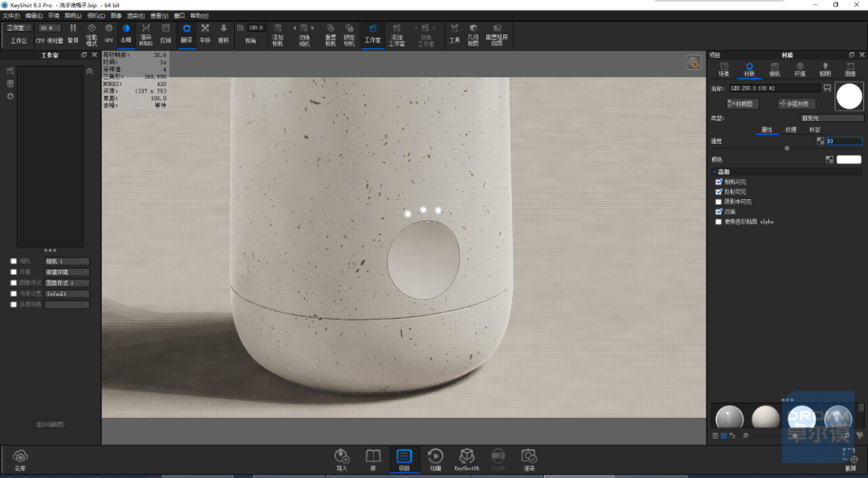Pause real-time rendering with the 暂停 button
Image resolution: width=868 pixels, height=478 pixels.
(73, 33)
